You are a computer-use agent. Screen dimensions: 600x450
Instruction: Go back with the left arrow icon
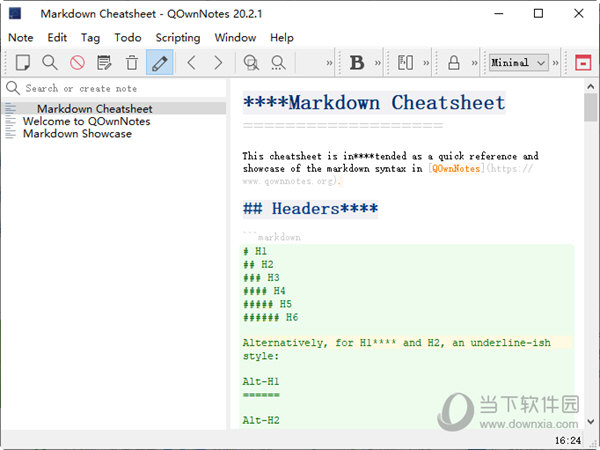(192, 62)
